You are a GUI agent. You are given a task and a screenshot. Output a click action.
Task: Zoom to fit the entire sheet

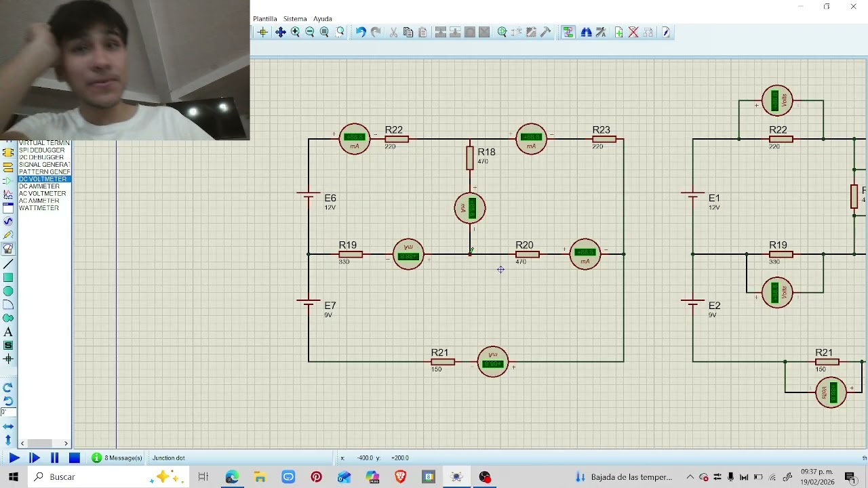[x=325, y=32]
